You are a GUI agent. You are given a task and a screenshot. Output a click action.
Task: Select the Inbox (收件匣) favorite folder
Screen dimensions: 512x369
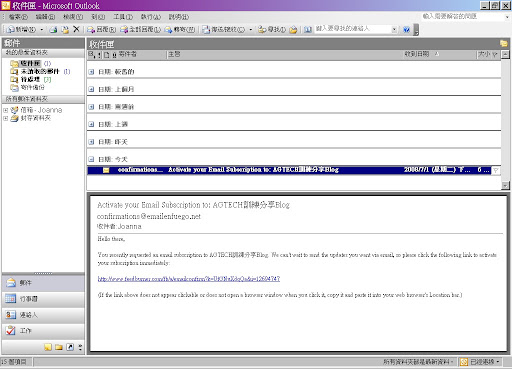pos(30,63)
